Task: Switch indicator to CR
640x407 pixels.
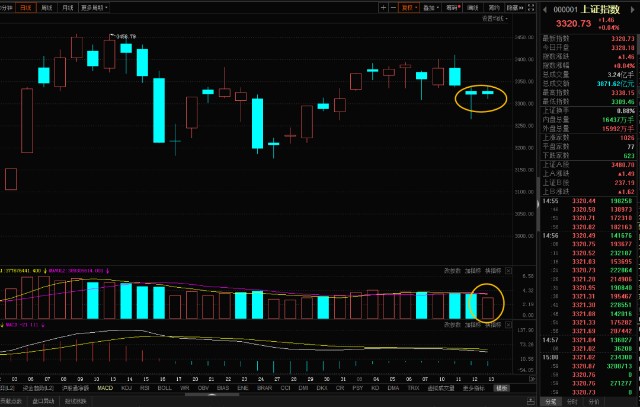Action: point(340,388)
